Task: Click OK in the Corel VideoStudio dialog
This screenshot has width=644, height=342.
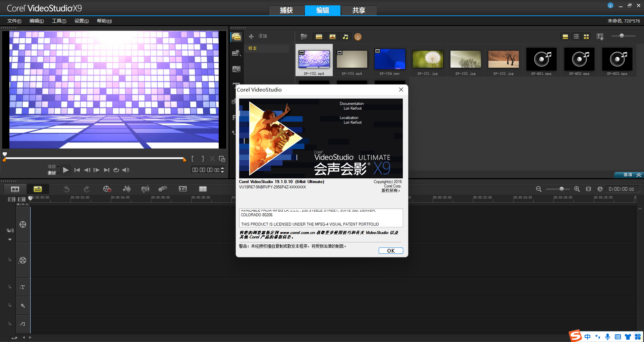Action: point(391,251)
